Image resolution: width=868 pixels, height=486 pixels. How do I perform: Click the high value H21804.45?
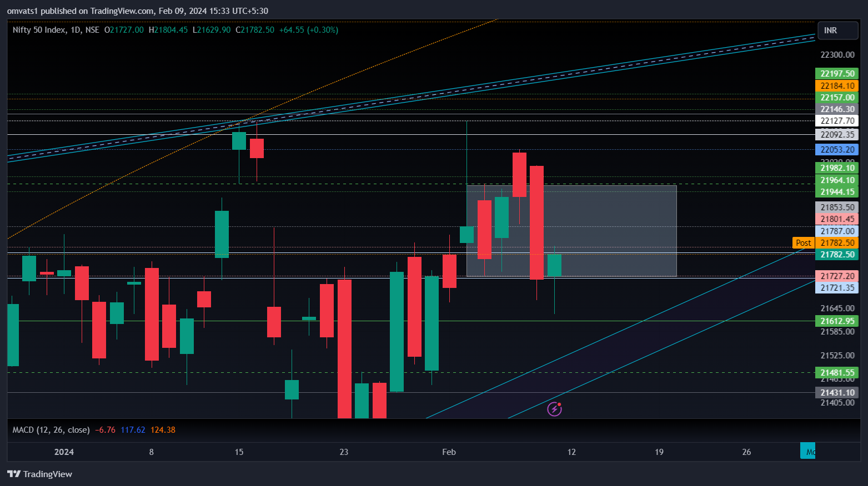pyautogui.click(x=168, y=30)
